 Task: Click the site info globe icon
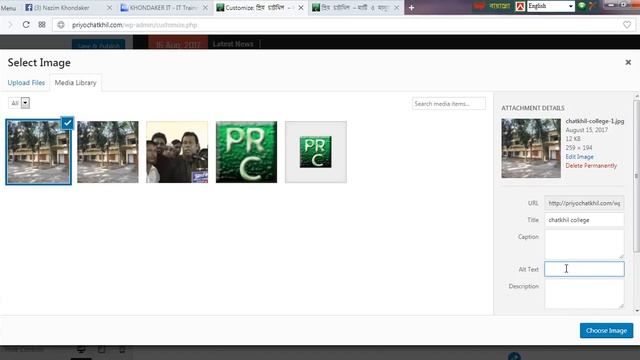click(61, 25)
